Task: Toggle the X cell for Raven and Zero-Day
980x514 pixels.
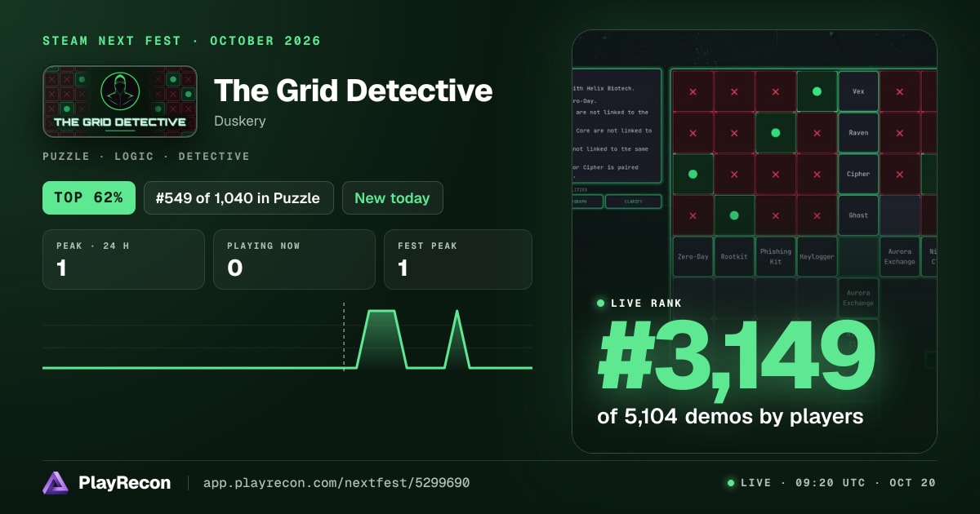Action: click(693, 132)
